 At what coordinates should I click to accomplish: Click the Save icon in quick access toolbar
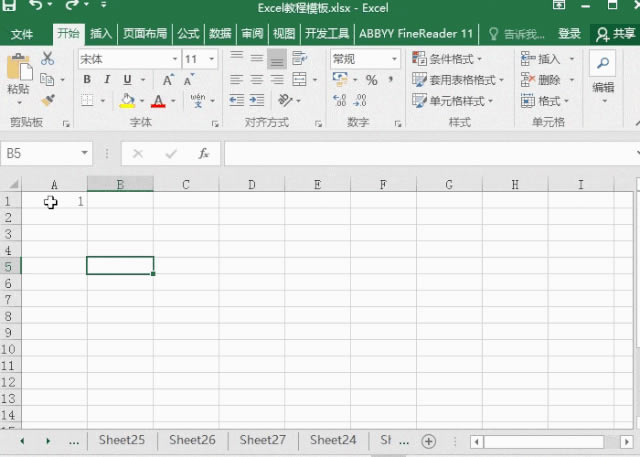point(9,4)
